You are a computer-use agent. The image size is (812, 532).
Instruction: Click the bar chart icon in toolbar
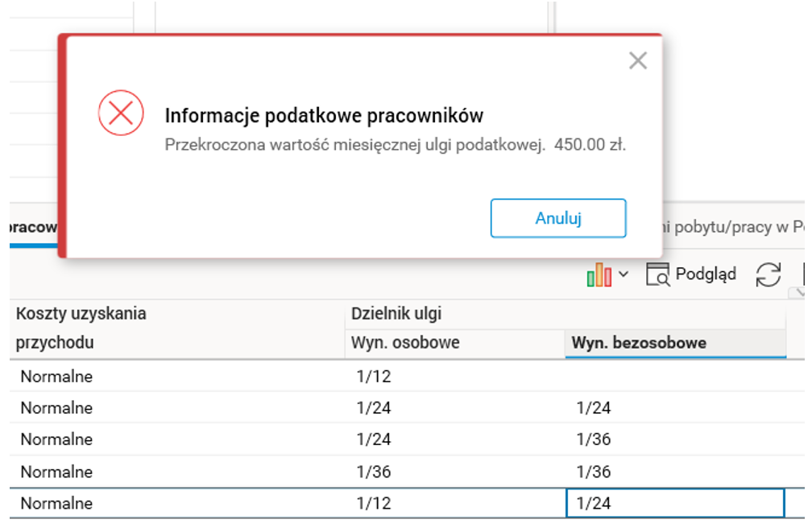pos(599,275)
